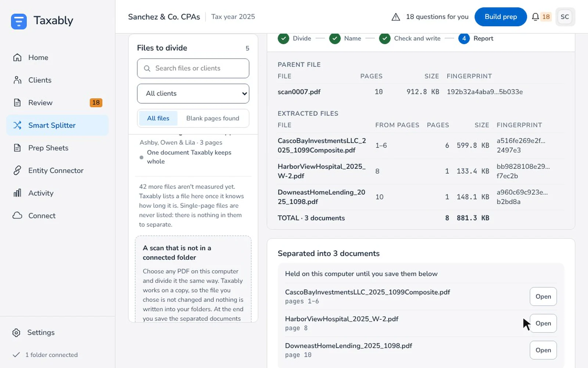The height and width of the screenshot is (368, 588).
Task: Click the TOTAL · 3 documents row
Action: pyautogui.click(x=421, y=218)
